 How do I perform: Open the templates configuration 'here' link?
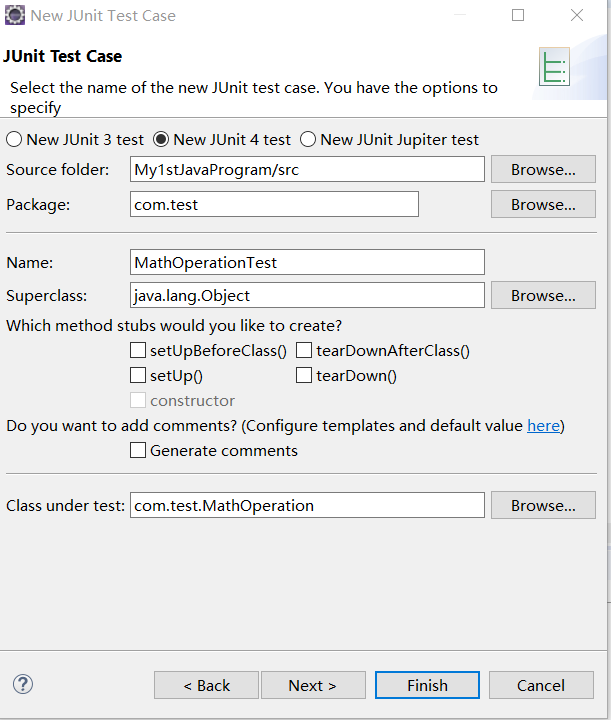click(543, 426)
